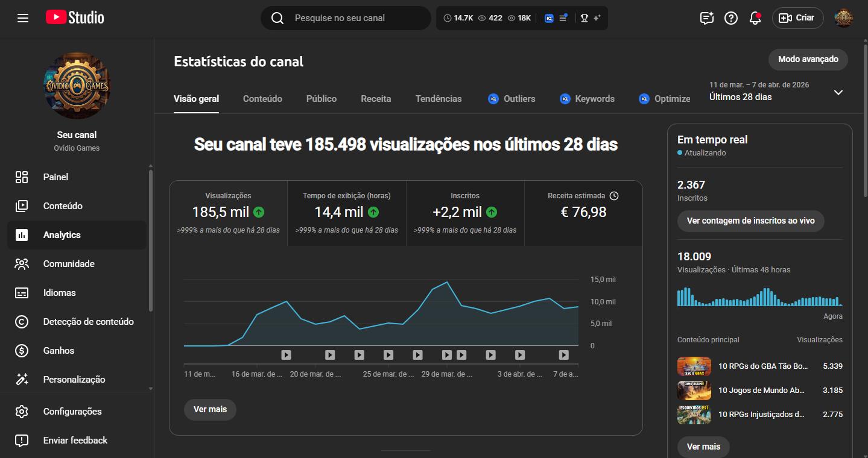Open Configurações via its gear icon
The image size is (868, 458).
coord(22,412)
